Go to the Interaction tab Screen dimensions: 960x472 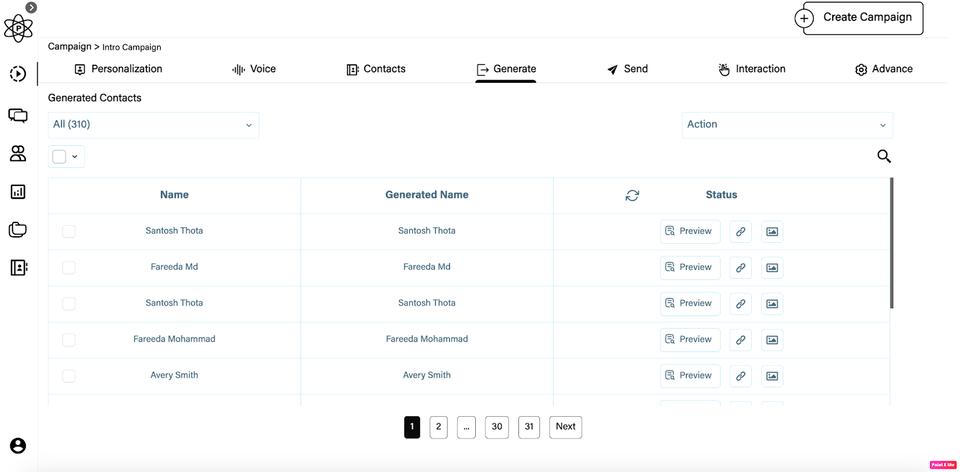pos(752,69)
